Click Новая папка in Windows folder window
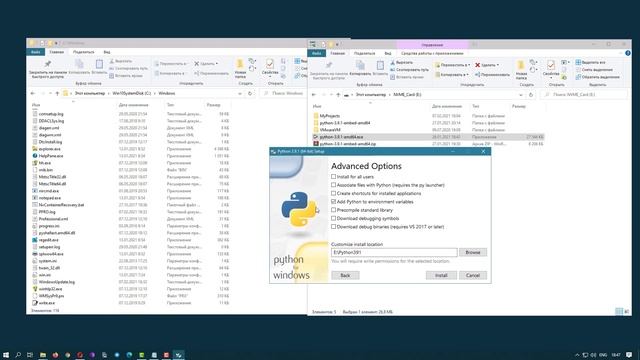640x360 pixels. (240, 69)
